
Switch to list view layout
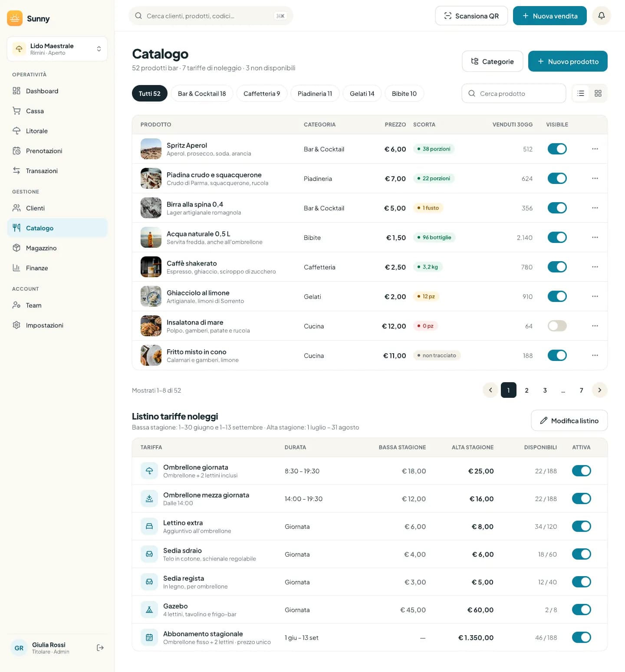pyautogui.click(x=581, y=93)
